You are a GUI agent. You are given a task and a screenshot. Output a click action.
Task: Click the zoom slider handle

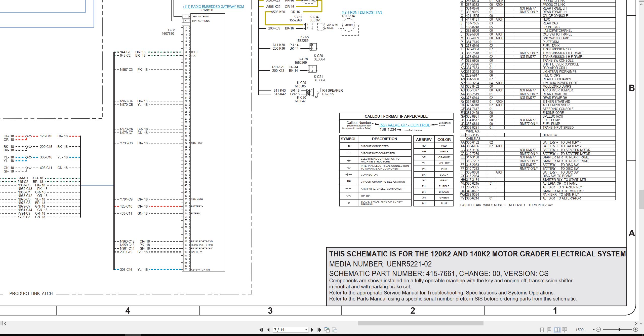pyautogui.click(x=619, y=329)
